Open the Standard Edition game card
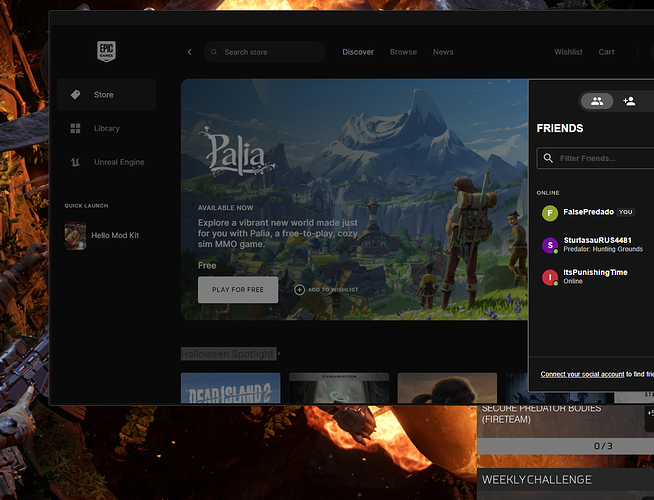 click(x=339, y=388)
